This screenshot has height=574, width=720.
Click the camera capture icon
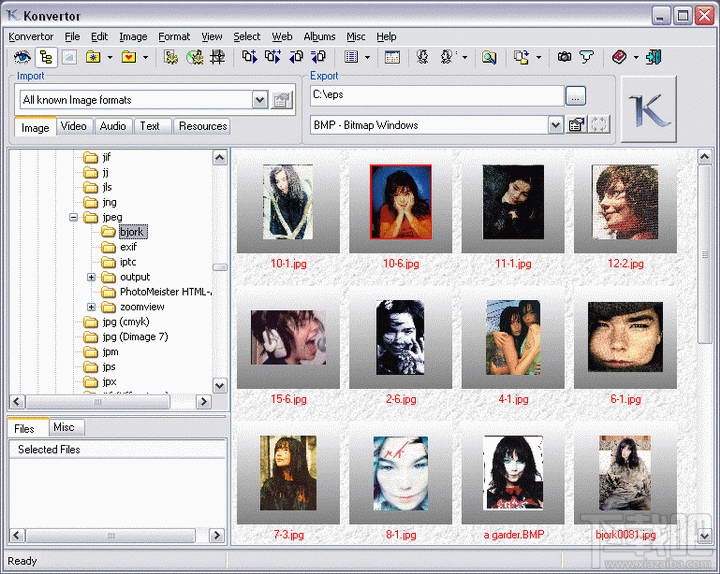point(564,56)
